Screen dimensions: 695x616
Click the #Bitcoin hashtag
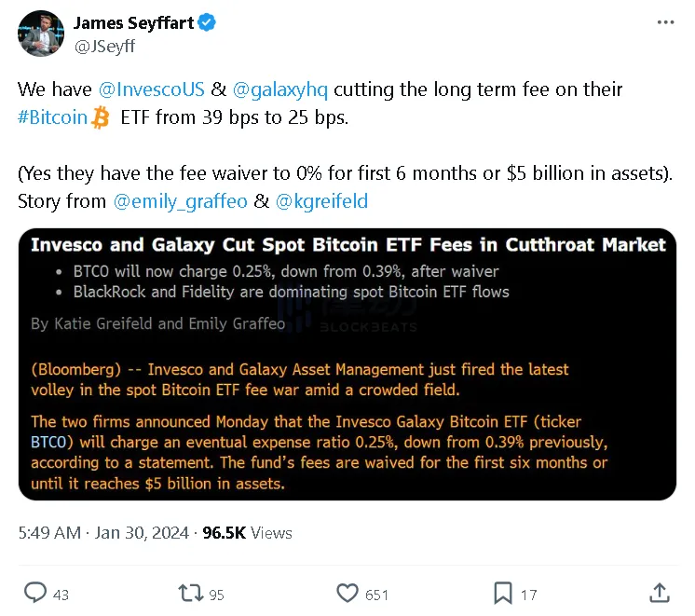(x=54, y=118)
